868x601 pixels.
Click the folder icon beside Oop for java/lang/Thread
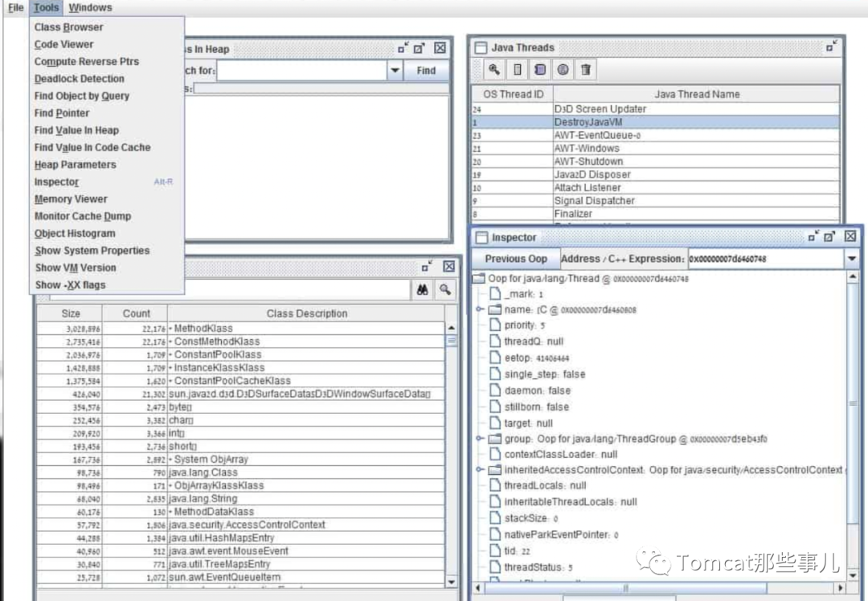pos(478,278)
